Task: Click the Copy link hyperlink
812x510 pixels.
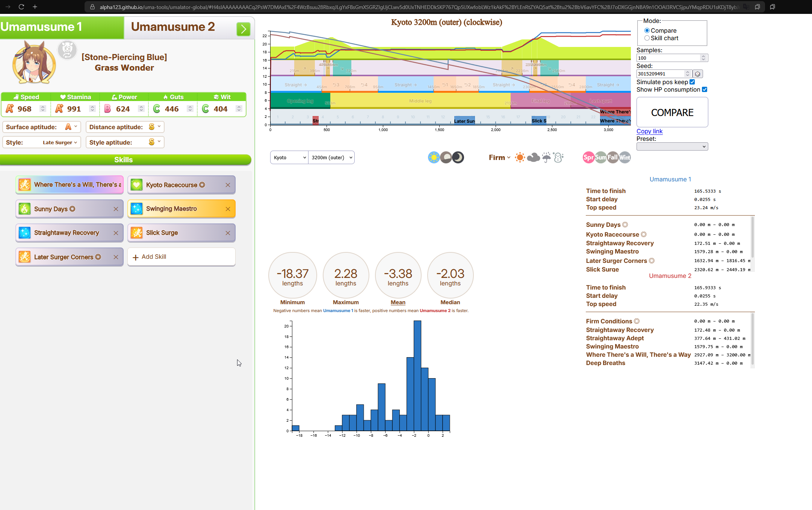Action: point(649,131)
